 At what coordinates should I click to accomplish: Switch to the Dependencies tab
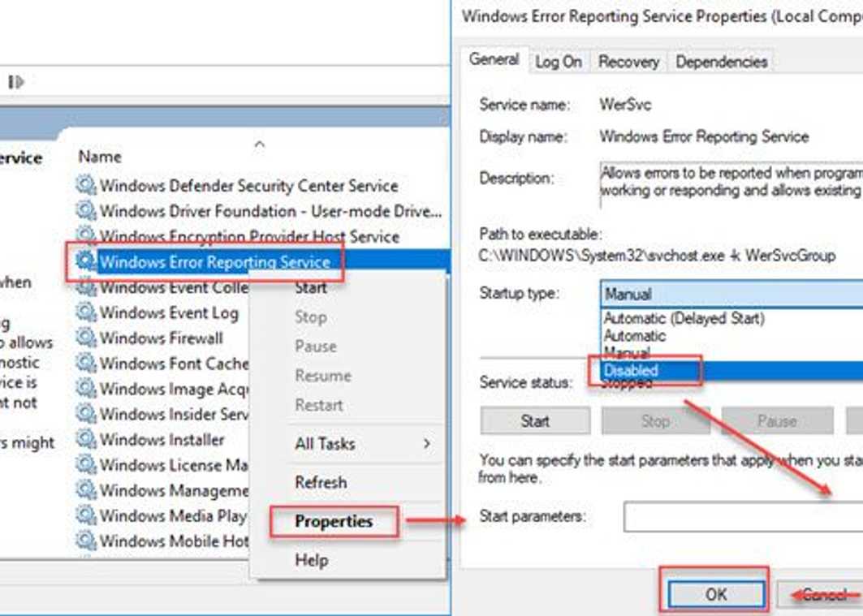pos(722,62)
